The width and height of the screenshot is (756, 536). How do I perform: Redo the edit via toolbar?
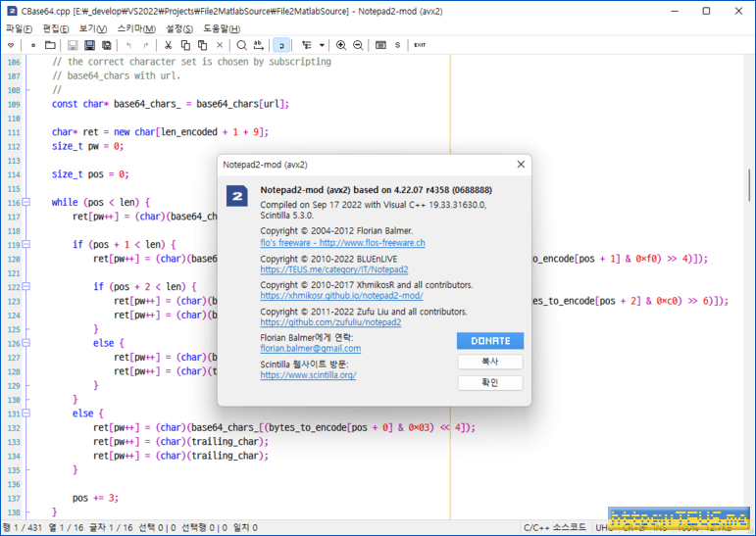(146, 45)
